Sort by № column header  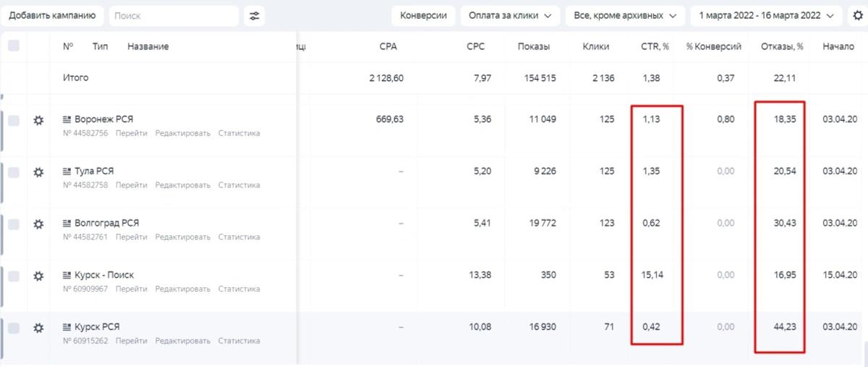[68, 46]
